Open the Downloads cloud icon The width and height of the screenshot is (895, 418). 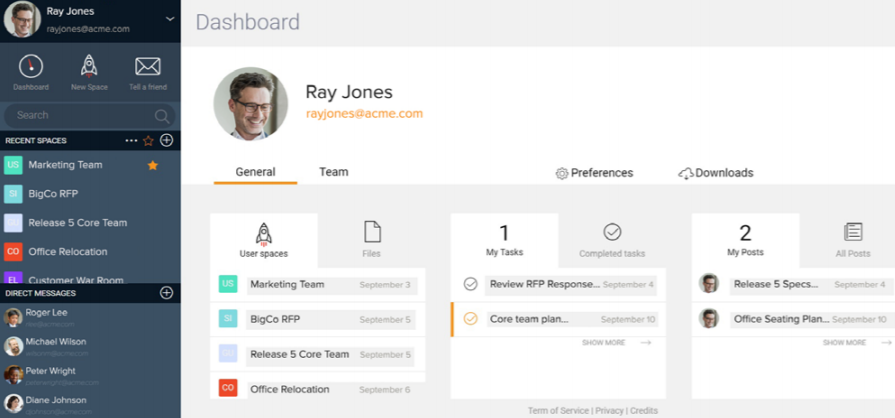(x=686, y=173)
